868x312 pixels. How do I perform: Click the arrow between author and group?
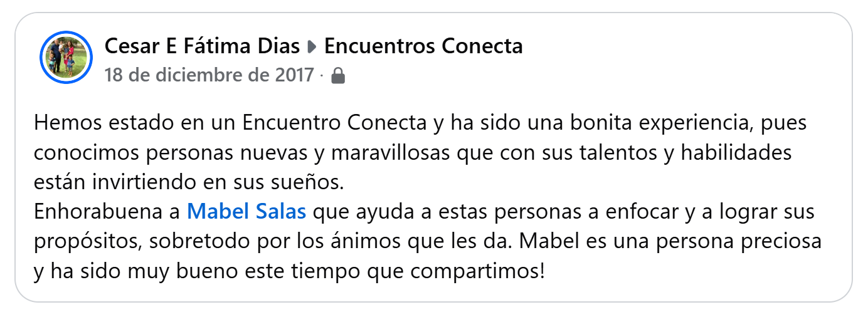coord(312,46)
